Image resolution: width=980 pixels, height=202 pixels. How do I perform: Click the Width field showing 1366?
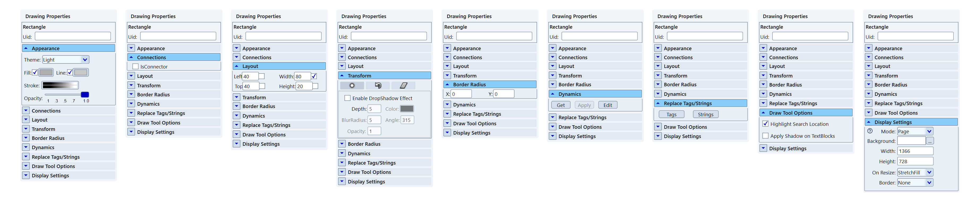click(x=915, y=151)
